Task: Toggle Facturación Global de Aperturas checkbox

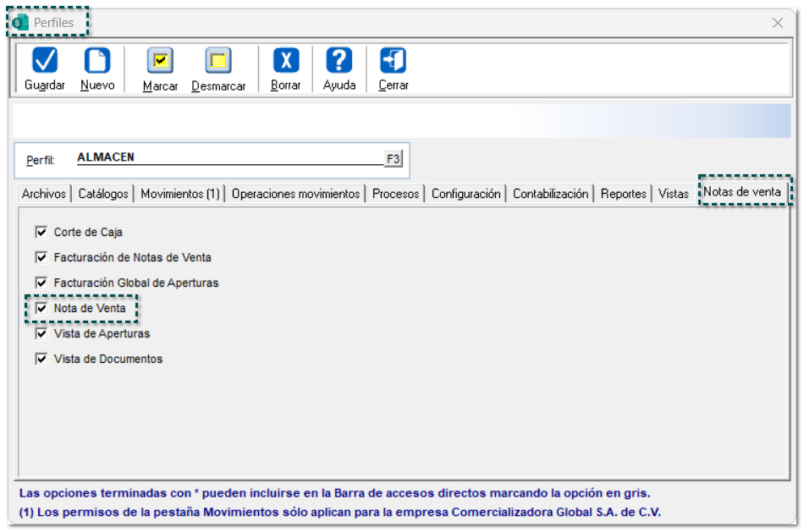Action: (x=41, y=282)
